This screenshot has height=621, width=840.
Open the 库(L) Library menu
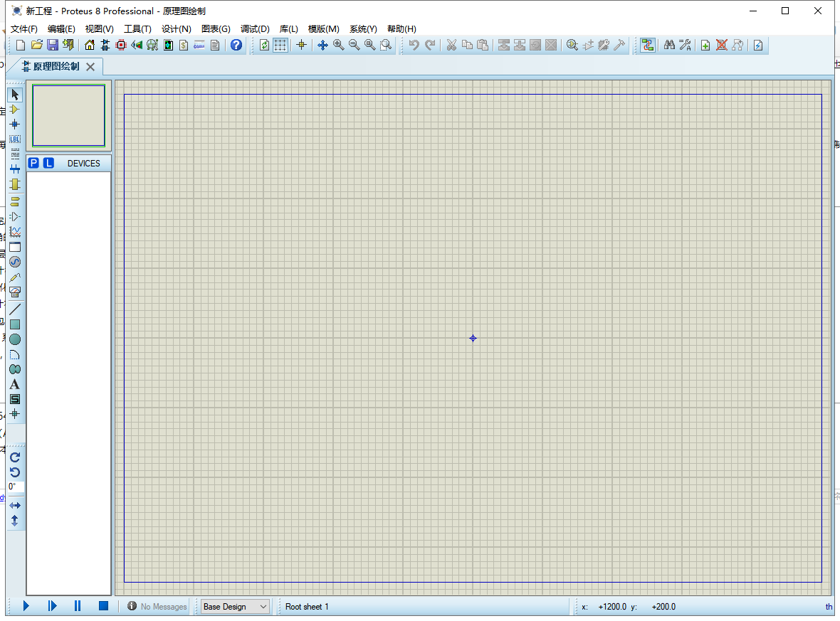click(289, 29)
